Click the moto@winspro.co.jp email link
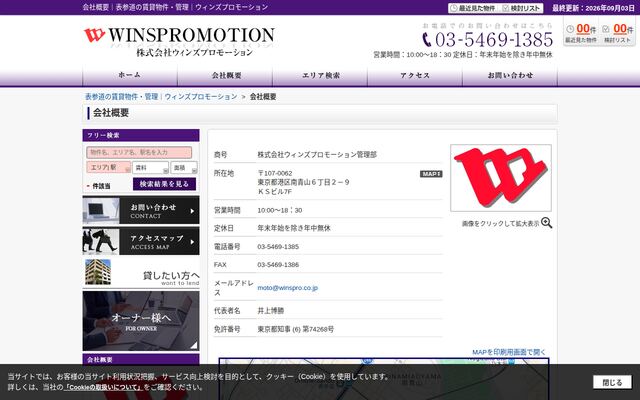 pos(287,288)
